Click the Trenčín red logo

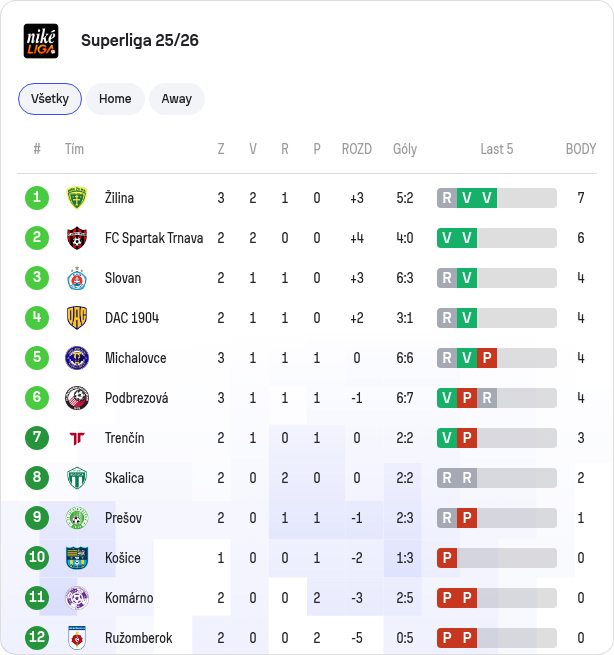tap(77, 438)
